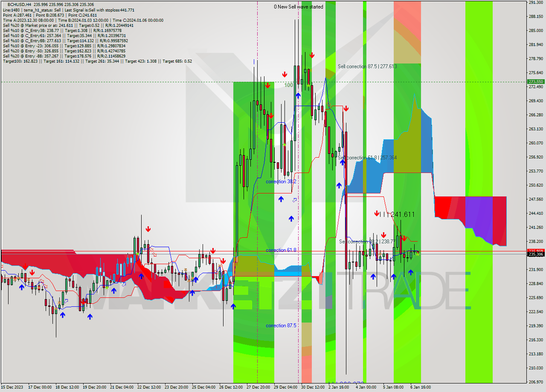Click the '2 Jan 16:00' time axis label

click(339, 388)
